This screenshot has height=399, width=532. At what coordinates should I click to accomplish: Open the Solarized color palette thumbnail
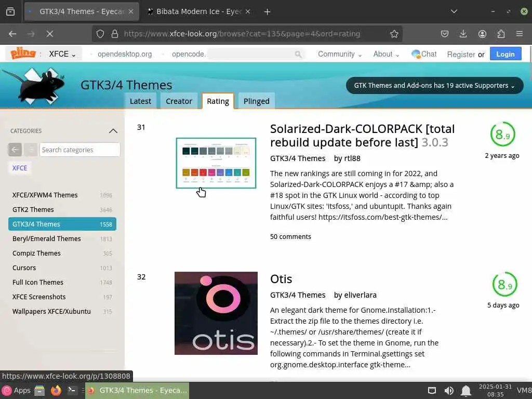[x=216, y=163]
